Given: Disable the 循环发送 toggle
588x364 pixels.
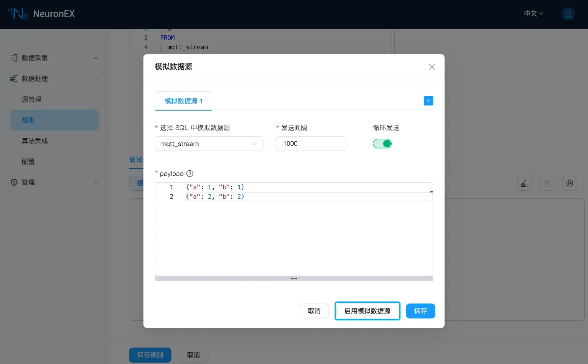Looking at the screenshot, I should coord(382,144).
